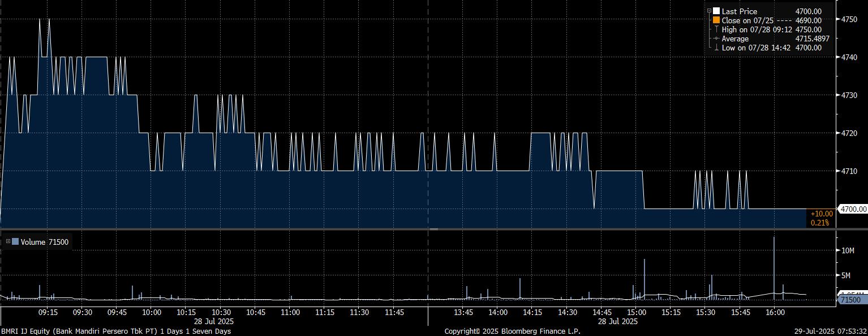Click the white Last Price color swatch
The height and width of the screenshot is (336, 868).
click(x=716, y=11)
